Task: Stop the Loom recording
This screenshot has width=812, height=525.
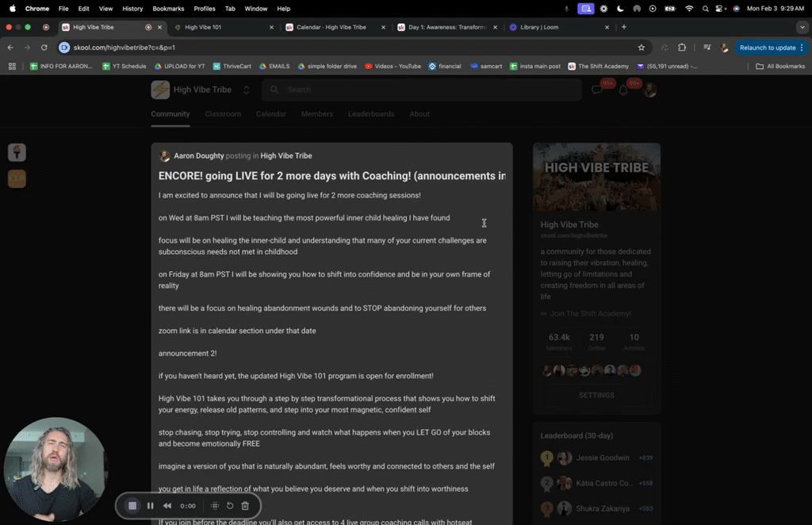Action: click(132, 506)
